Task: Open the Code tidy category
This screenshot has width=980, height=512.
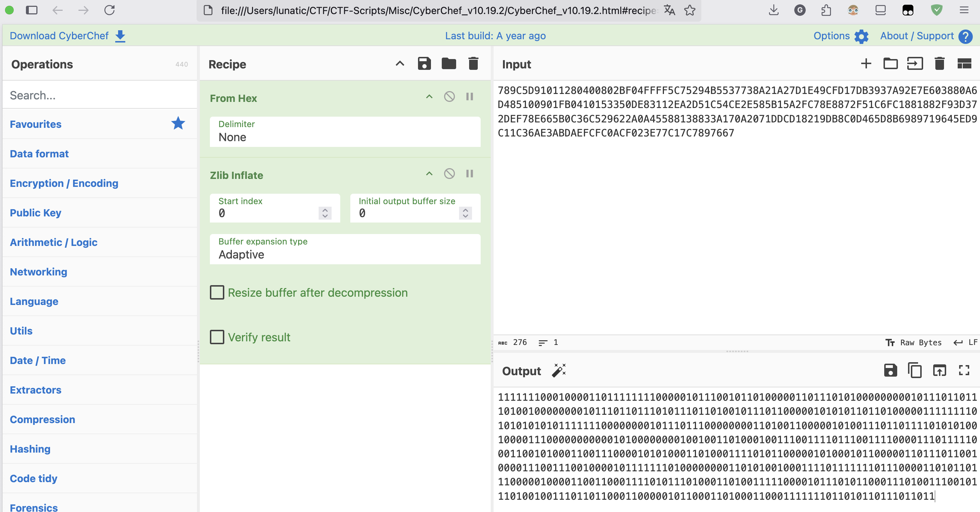Action: (x=100, y=478)
